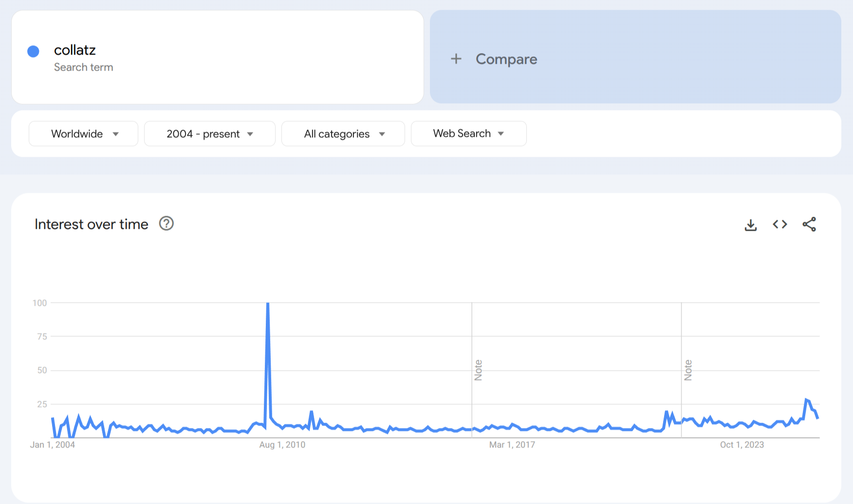Click the blue dot next to collatz
The width and height of the screenshot is (853, 504).
tap(33, 51)
